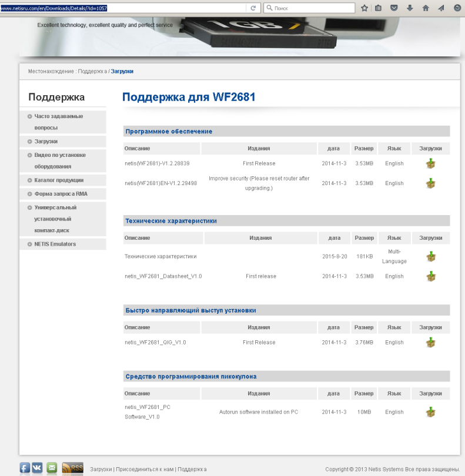Click Загрузки breadcrumb link
The height and width of the screenshot is (476, 465).
click(x=122, y=71)
